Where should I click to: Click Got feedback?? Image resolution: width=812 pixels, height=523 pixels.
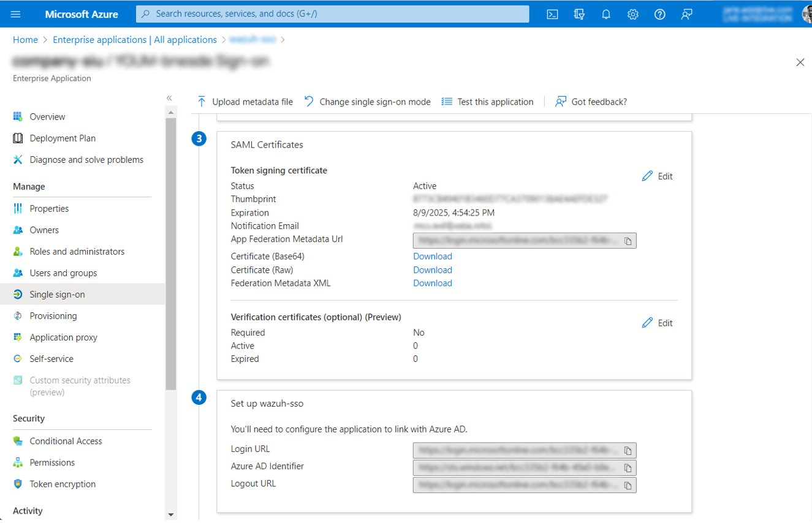591,102
